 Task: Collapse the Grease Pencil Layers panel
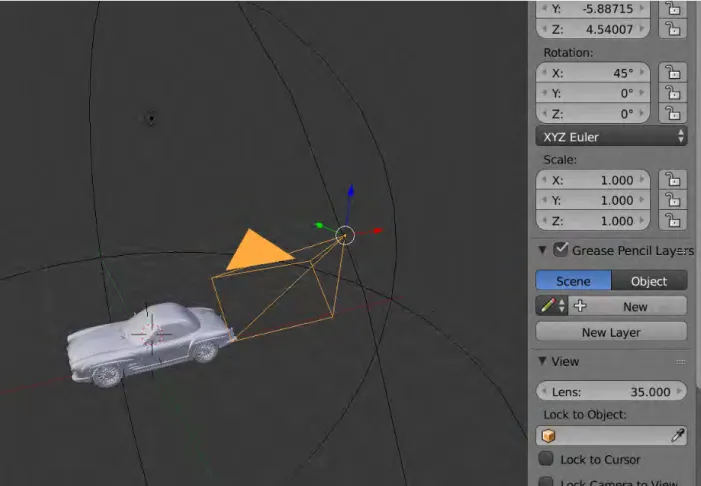[x=542, y=250]
